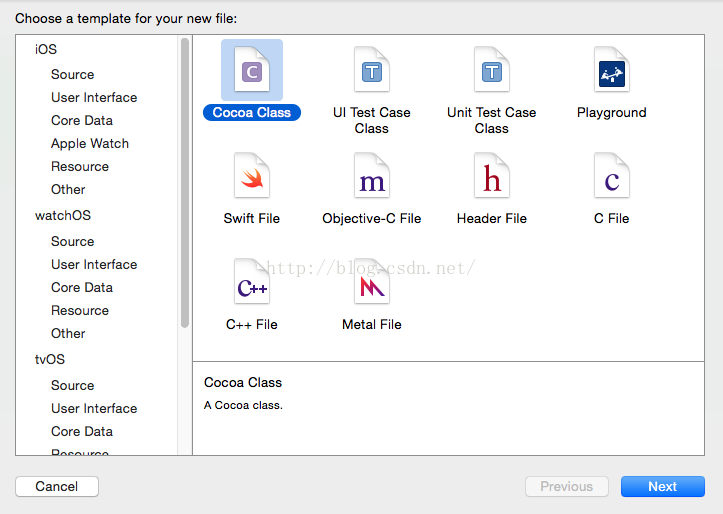Select Core Data under watchOS

pos(82,287)
